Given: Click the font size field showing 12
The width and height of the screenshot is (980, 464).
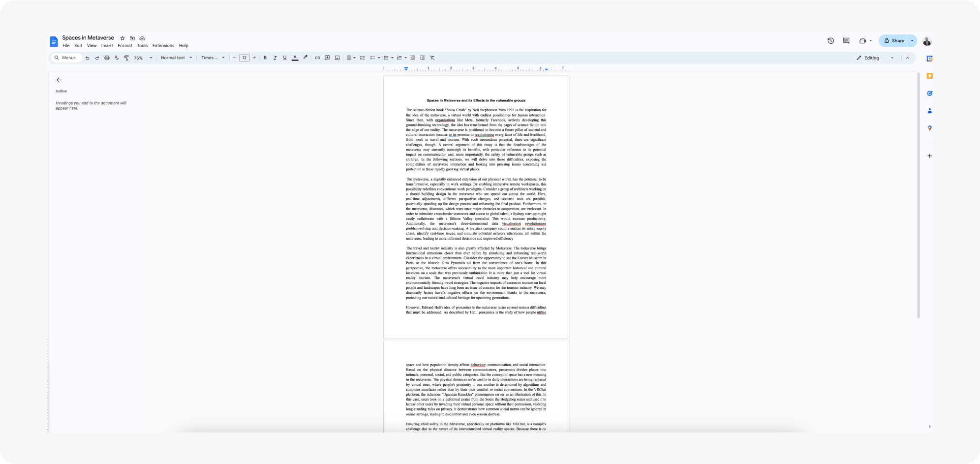Looking at the screenshot, I should click(244, 58).
